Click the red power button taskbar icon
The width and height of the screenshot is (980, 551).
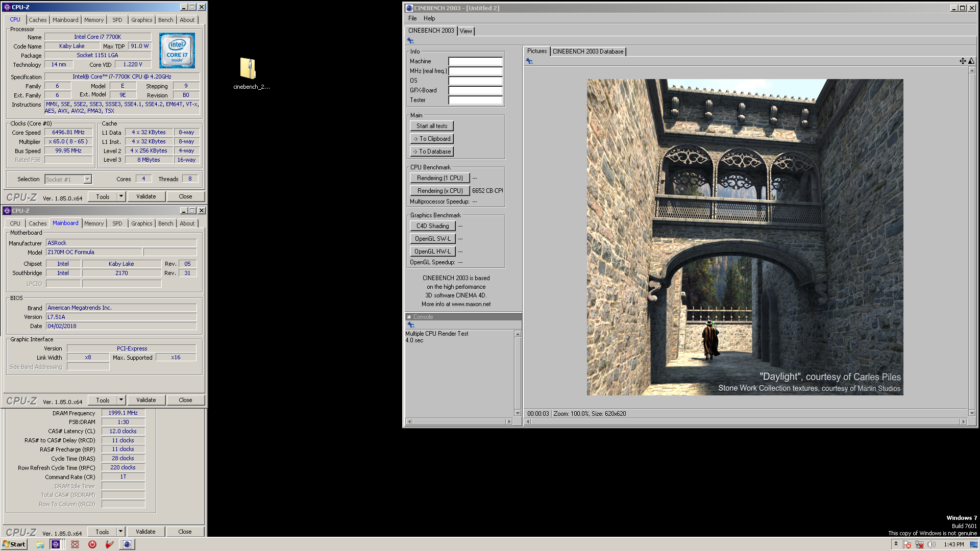click(x=92, y=544)
